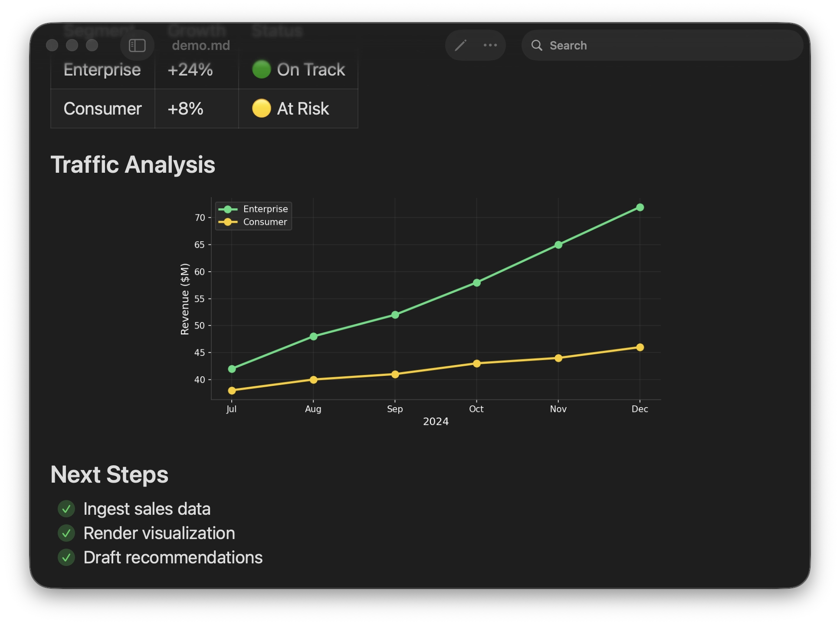This screenshot has width=840, height=625.
Task: Click the Enterprise legend marker in chart
Action: click(x=228, y=209)
